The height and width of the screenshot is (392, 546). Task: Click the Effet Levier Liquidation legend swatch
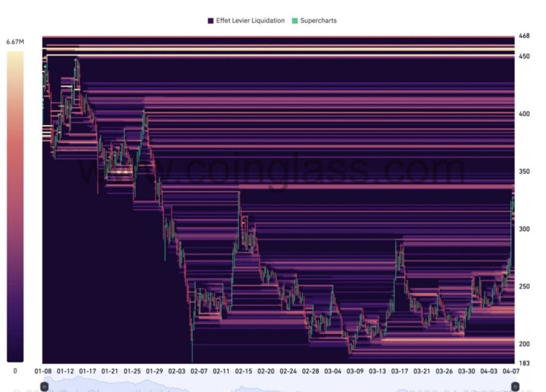tap(210, 21)
